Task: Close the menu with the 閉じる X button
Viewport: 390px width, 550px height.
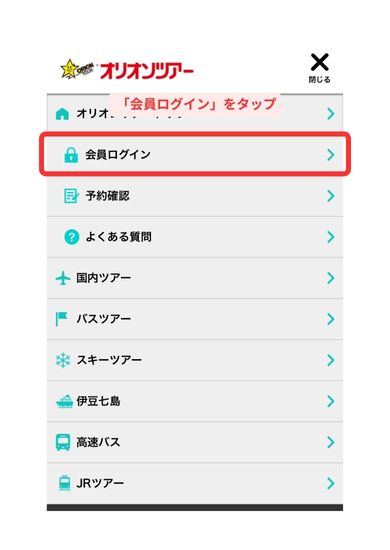Action: (x=320, y=68)
